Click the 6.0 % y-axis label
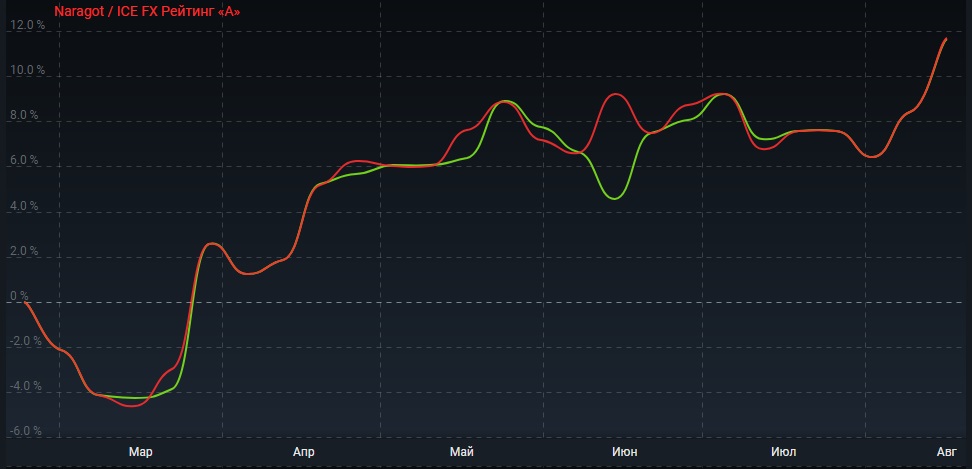 pos(22,161)
